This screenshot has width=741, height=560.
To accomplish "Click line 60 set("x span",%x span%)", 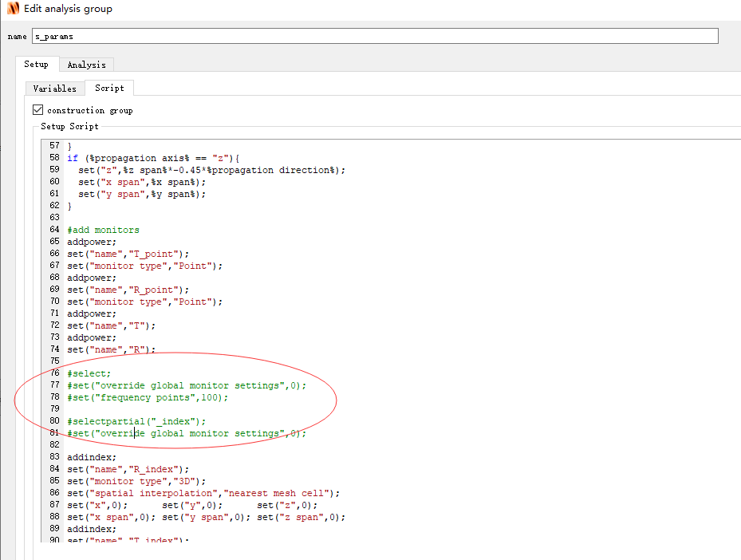I will 142,182.
